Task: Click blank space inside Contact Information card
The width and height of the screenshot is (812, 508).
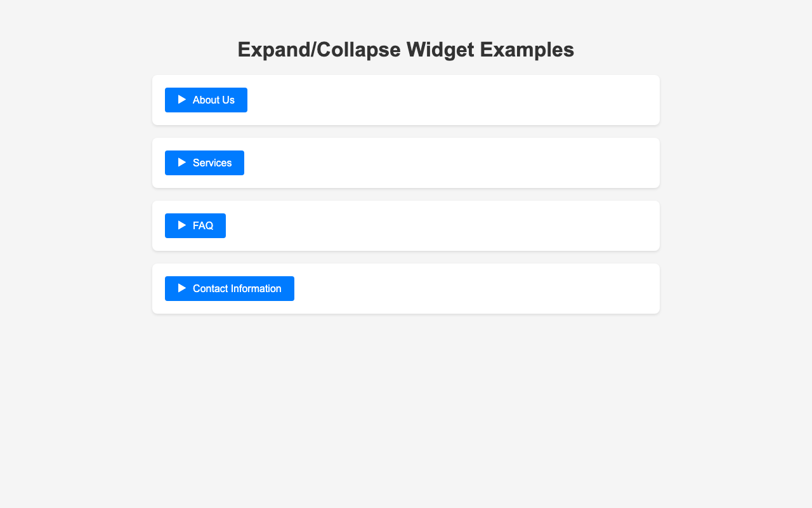Action: (476, 288)
